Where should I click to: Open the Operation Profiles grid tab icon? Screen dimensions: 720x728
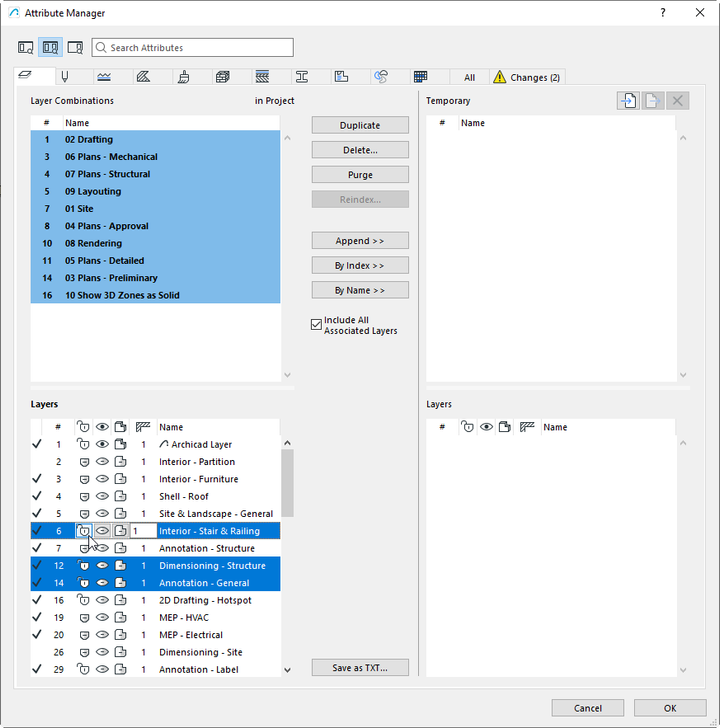[x=421, y=77]
